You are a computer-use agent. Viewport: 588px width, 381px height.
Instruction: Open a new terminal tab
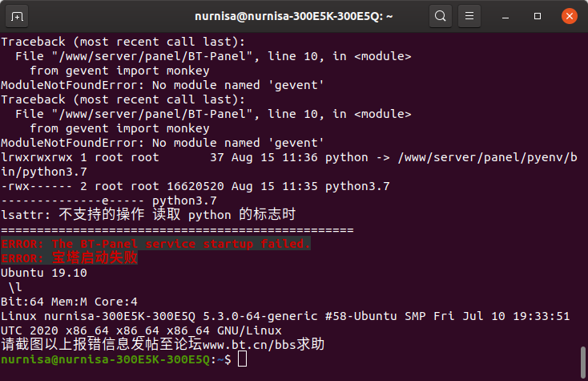pyautogui.click(x=17, y=17)
